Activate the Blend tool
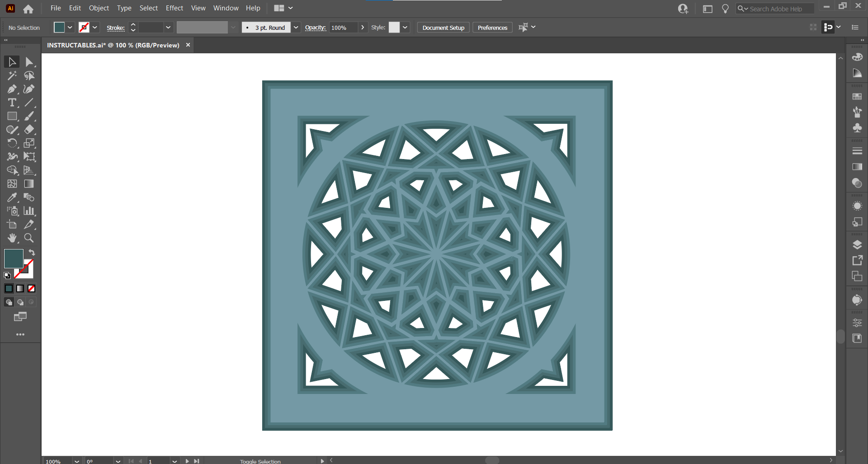Screen dimensions: 868x464 point(29,197)
